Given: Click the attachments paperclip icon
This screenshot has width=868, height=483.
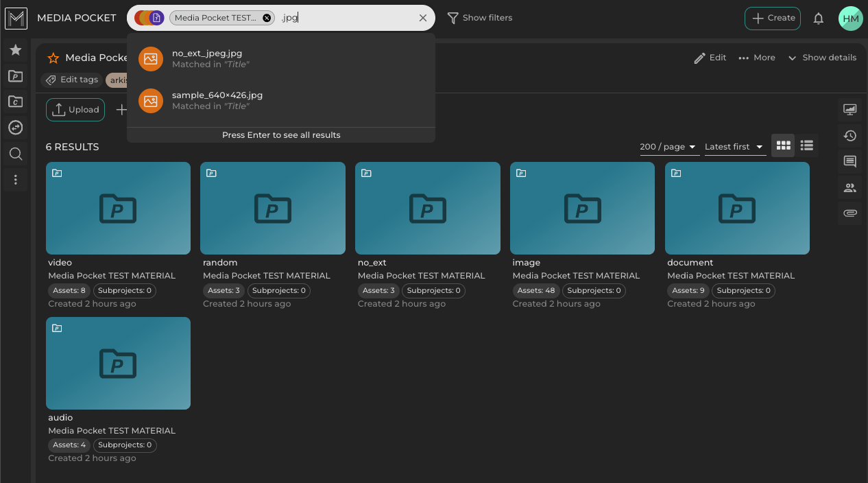Looking at the screenshot, I should click(850, 213).
